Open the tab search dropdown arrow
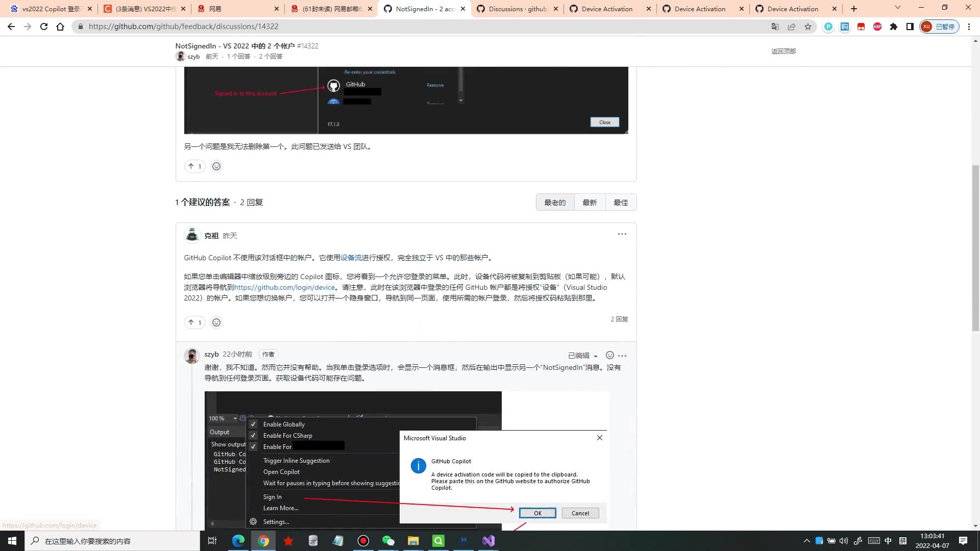 click(898, 8)
